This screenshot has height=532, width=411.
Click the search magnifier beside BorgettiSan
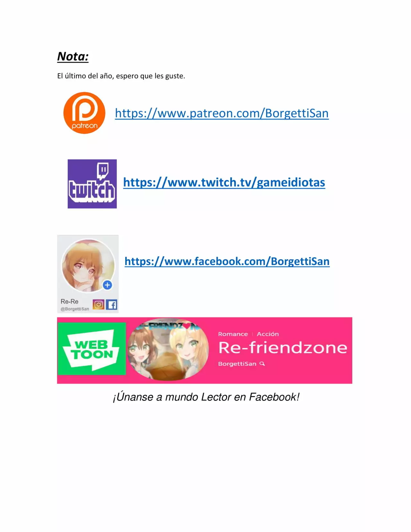262,364
